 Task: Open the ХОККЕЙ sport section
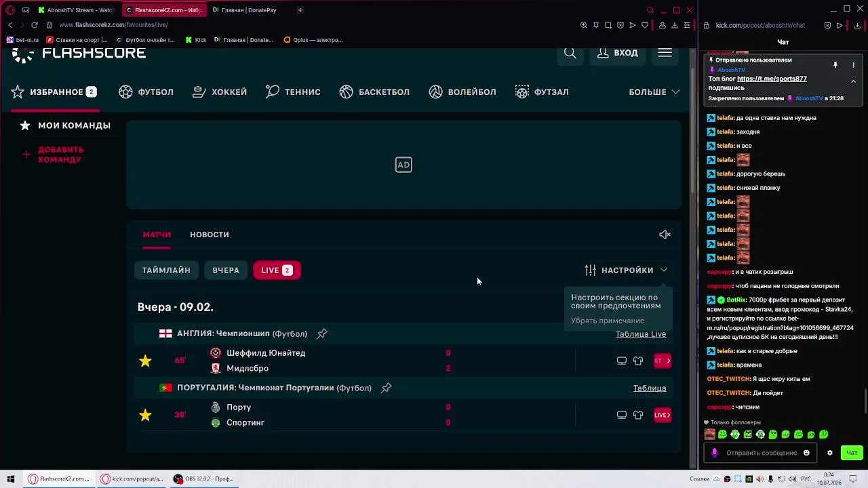point(220,91)
